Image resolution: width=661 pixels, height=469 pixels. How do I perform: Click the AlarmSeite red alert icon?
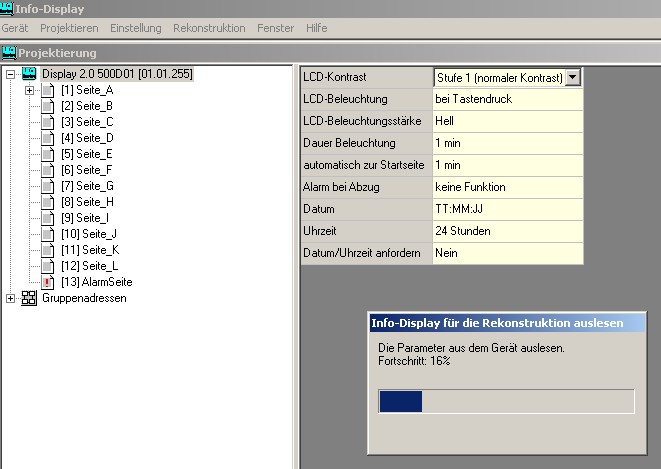[x=48, y=282]
